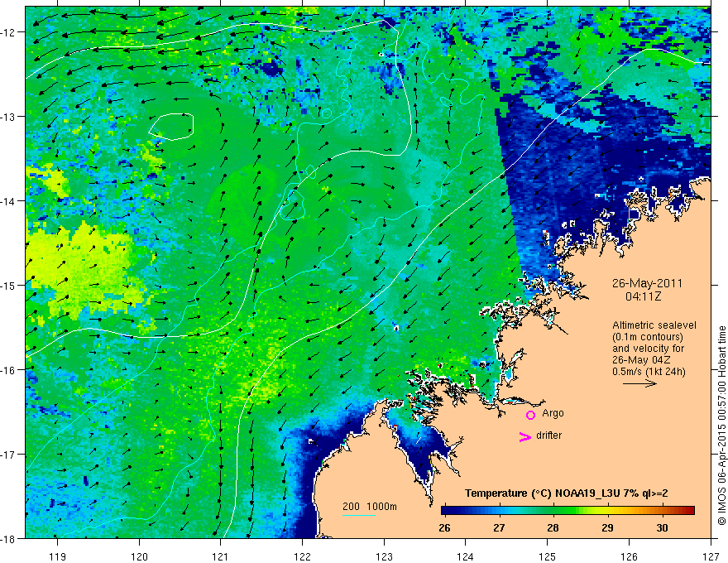728x563 pixels.
Task: Click the '26' colorbar value
Action: click(444, 528)
